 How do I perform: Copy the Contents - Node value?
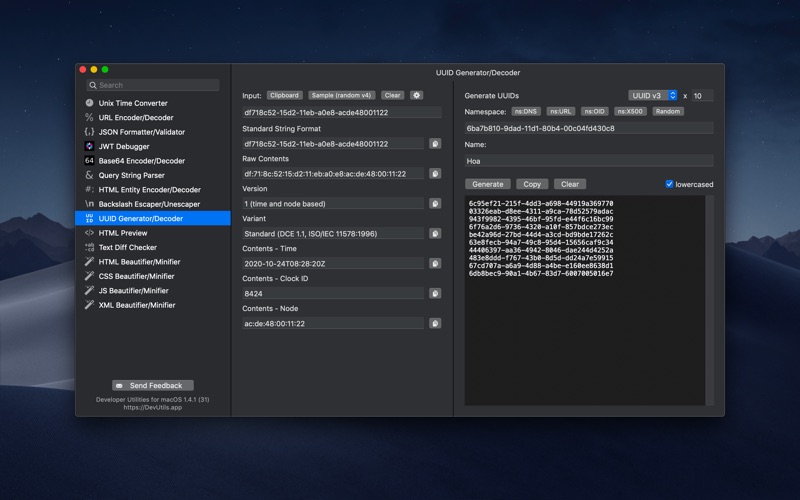pos(435,324)
